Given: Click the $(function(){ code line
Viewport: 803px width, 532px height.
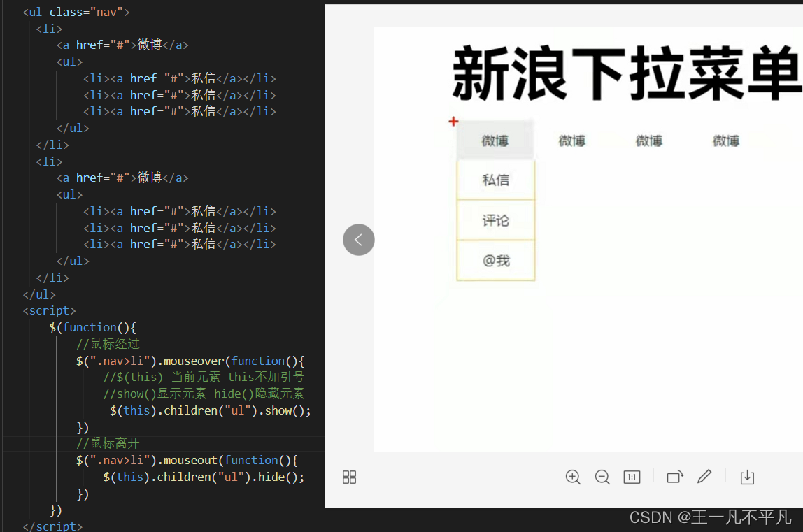Looking at the screenshot, I should (93, 327).
